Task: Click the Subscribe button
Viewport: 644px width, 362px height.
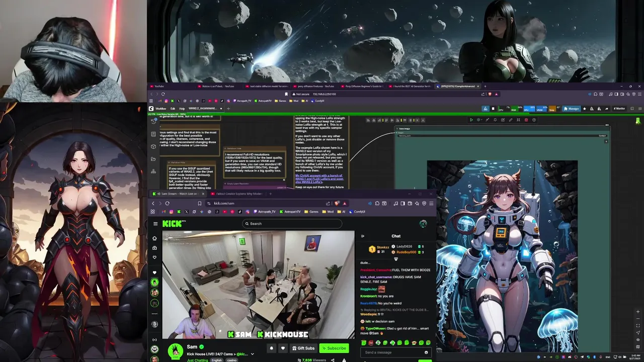Action: coord(334,348)
